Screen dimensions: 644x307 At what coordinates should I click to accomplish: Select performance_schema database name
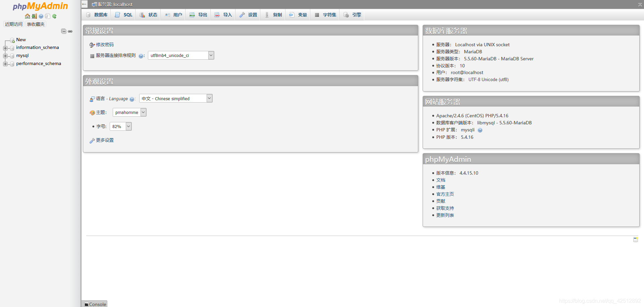38,64
